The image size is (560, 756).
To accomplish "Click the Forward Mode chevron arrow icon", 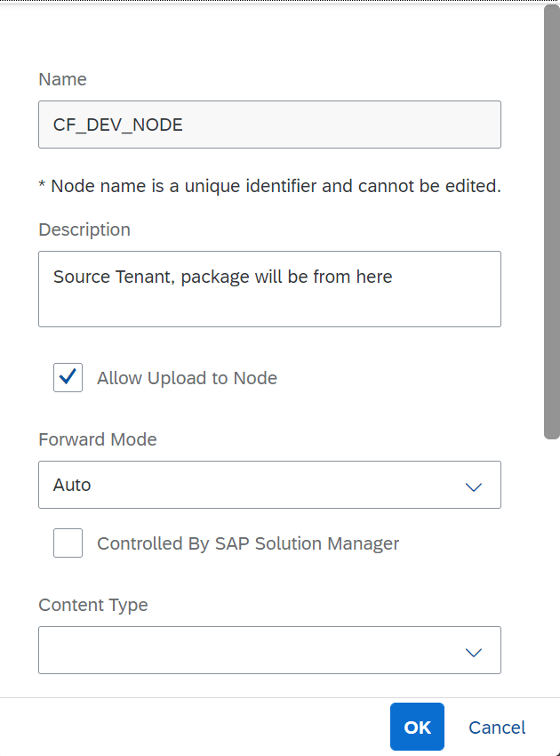I will 474,486.
